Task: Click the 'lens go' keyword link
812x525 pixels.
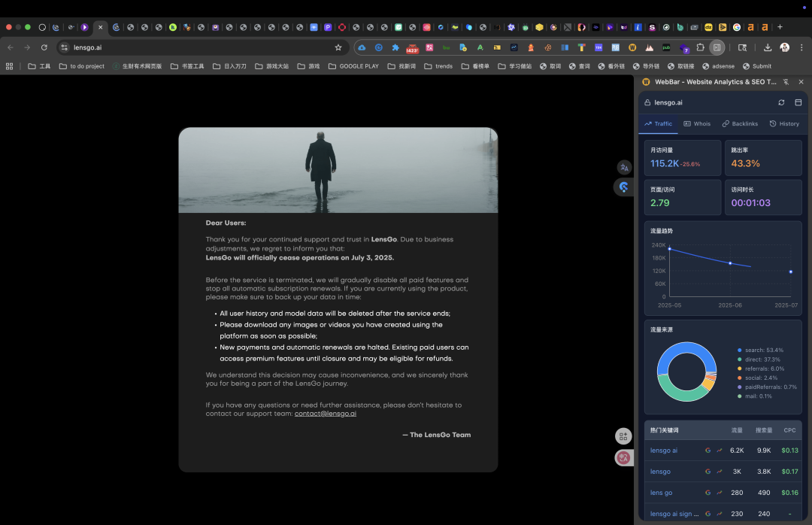Action: [x=662, y=493]
